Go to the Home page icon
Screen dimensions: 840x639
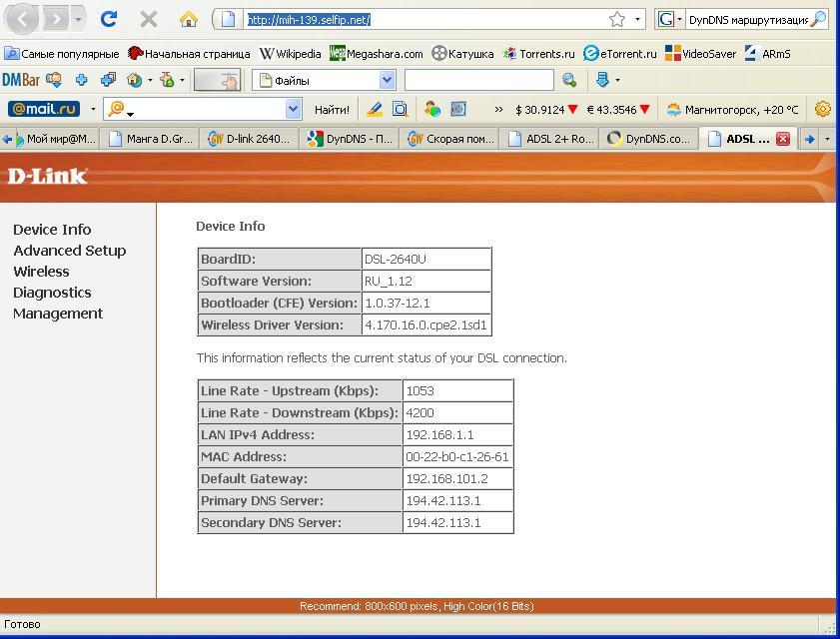tap(189, 20)
